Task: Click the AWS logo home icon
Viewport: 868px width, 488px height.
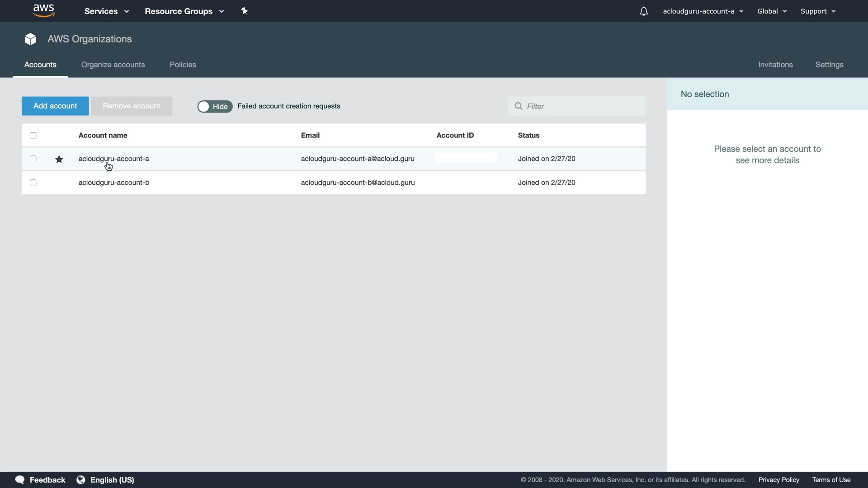Action: pos(44,10)
